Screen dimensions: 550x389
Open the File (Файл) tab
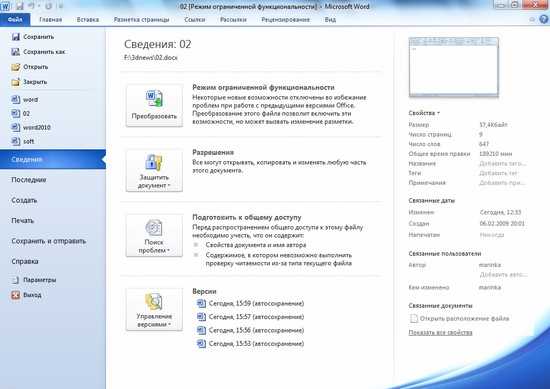[15, 20]
